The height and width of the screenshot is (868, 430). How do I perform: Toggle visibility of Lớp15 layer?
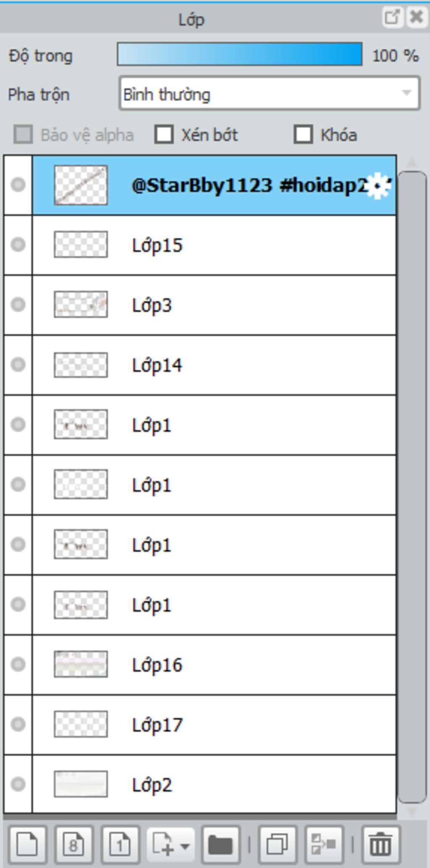[18, 245]
